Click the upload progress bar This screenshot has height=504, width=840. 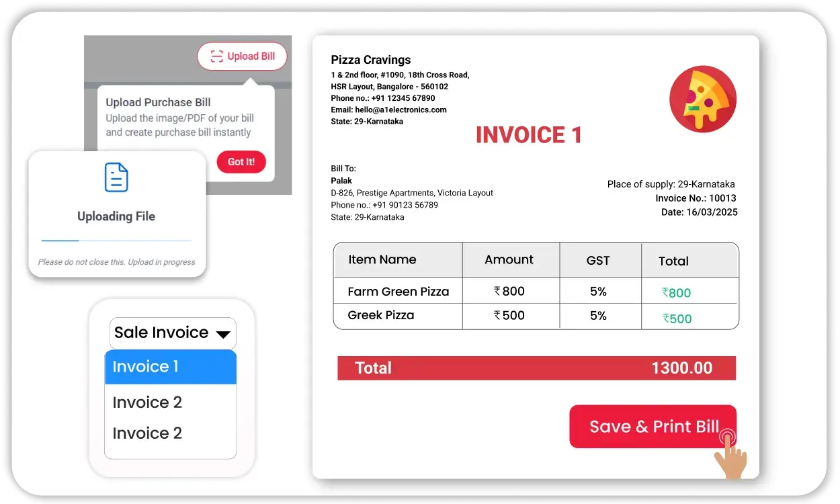coord(116,240)
